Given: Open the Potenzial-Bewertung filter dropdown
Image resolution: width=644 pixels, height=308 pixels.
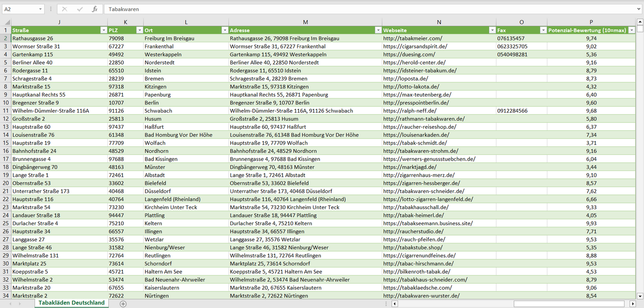Looking at the screenshot, I should 632,30.
